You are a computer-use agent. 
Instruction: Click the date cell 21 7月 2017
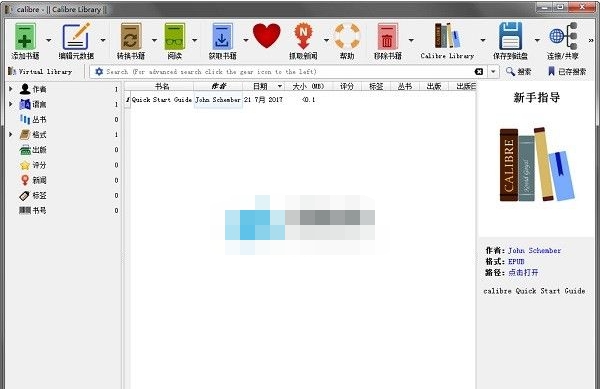[263, 100]
